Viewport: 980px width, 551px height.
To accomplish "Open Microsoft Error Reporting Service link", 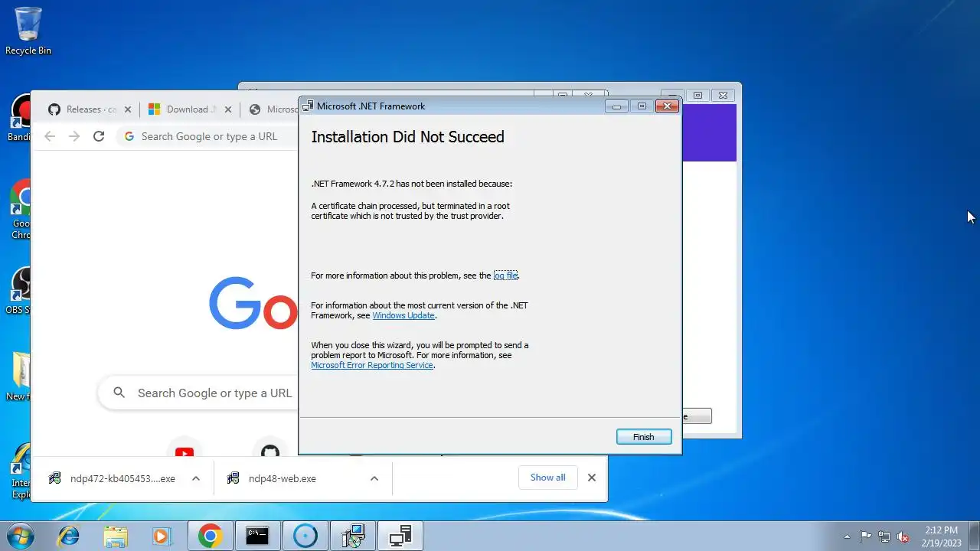I will tap(372, 365).
